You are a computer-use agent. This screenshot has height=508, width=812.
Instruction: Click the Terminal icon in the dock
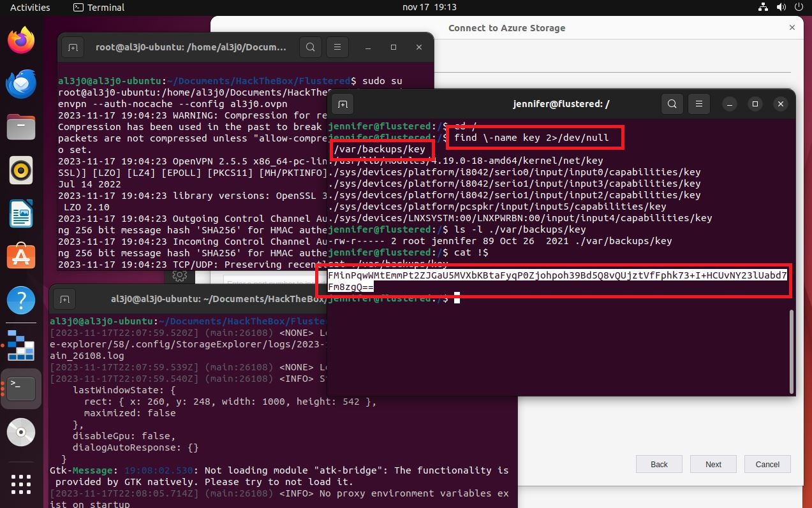[21, 388]
